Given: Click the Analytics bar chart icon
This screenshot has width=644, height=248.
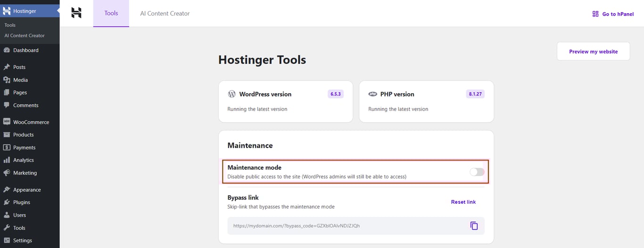Looking at the screenshot, I should (x=7, y=160).
